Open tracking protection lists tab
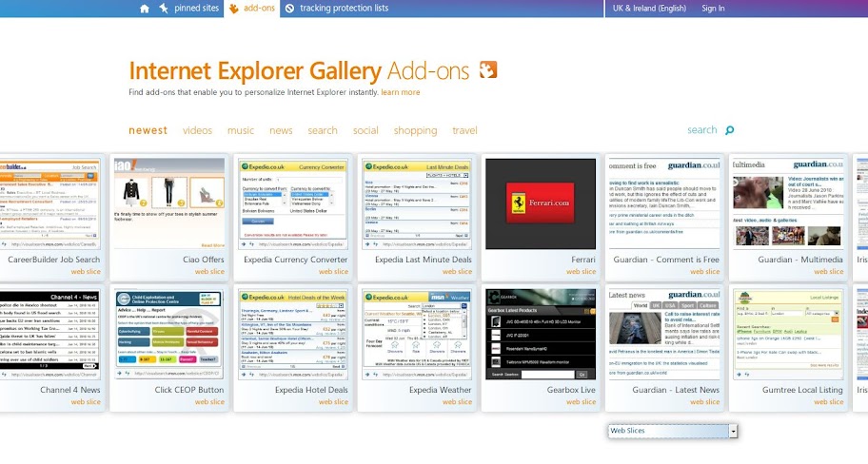The width and height of the screenshot is (868, 464). (344, 9)
